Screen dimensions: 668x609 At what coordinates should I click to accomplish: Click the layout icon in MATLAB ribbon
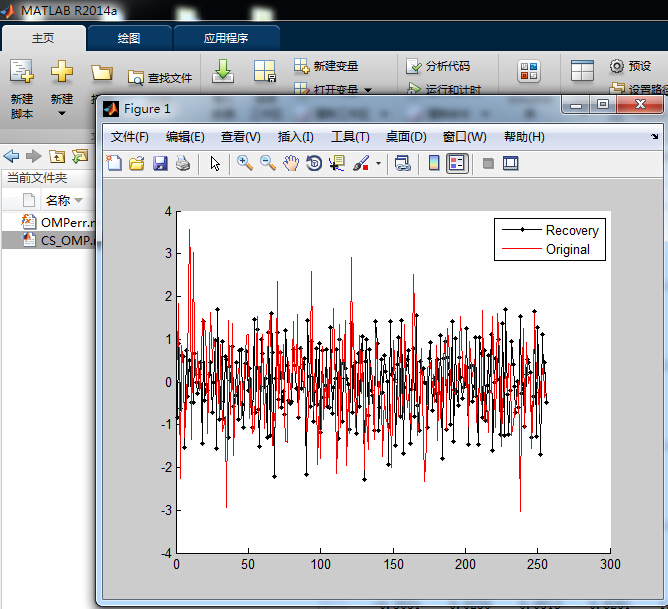pos(582,71)
